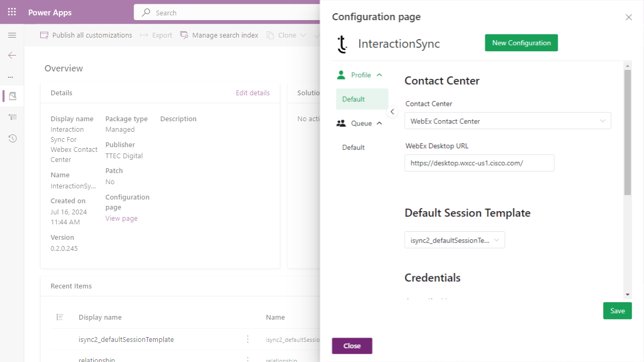Open the View page link
The width and height of the screenshot is (644, 362).
coord(121,218)
